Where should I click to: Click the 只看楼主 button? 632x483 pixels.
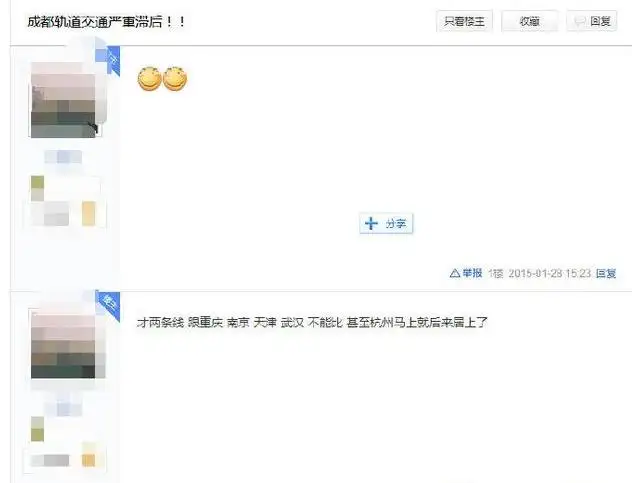click(x=464, y=21)
